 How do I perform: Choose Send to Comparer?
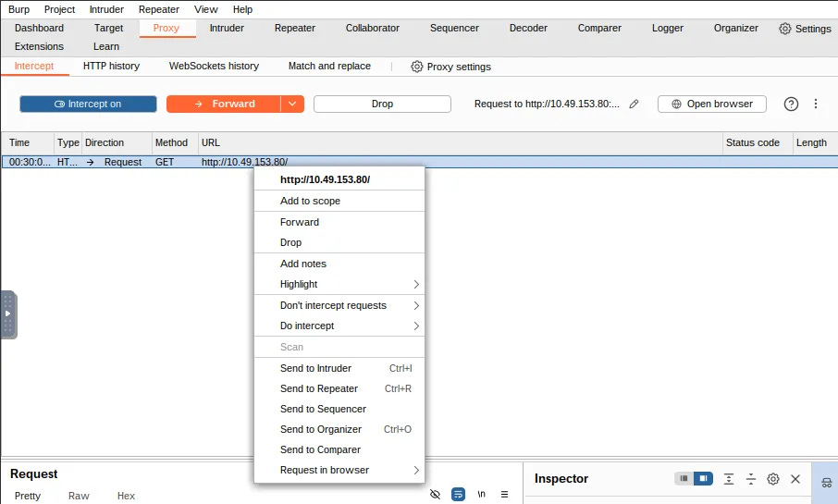(x=339, y=449)
